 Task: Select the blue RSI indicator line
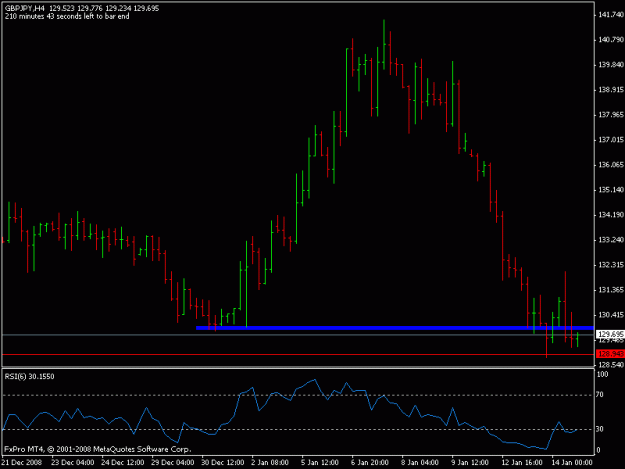pyautogui.click(x=290, y=414)
